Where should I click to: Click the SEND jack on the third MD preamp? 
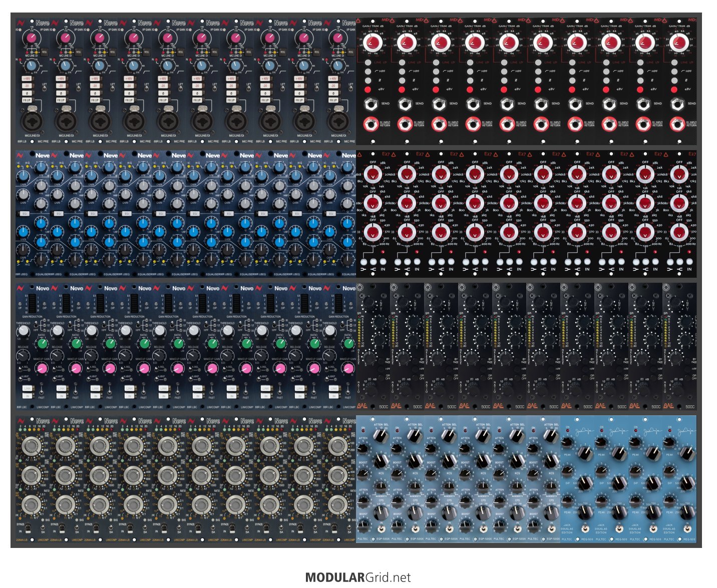(x=439, y=104)
